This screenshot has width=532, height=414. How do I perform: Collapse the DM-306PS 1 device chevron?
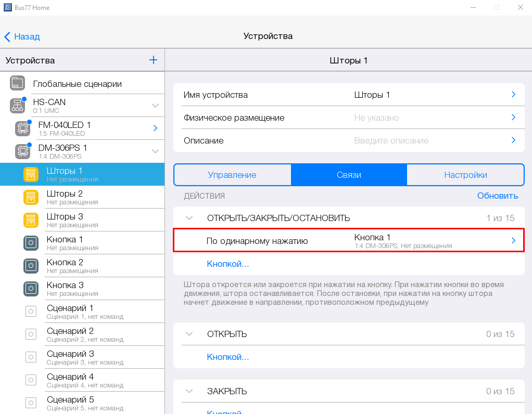[155, 151]
